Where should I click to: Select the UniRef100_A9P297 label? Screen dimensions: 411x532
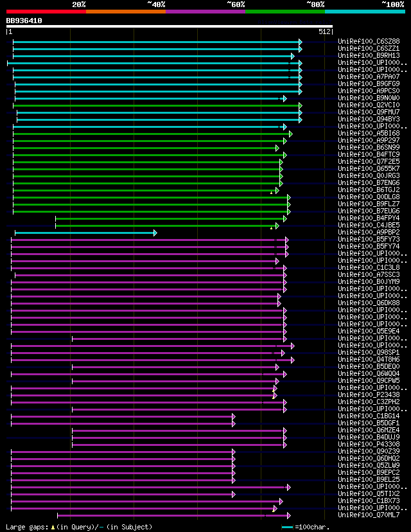click(369, 141)
